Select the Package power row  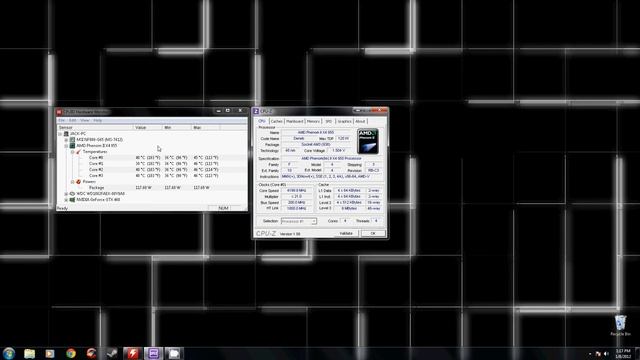(152, 188)
